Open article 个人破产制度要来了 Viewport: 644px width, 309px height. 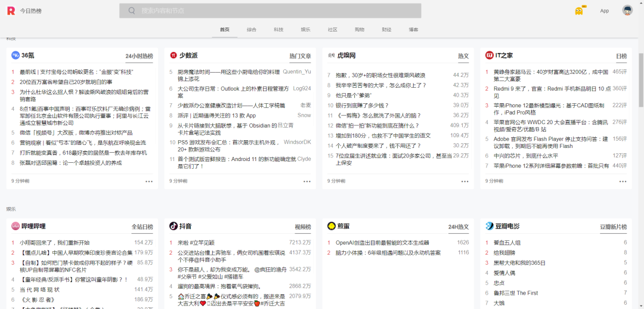(378, 146)
